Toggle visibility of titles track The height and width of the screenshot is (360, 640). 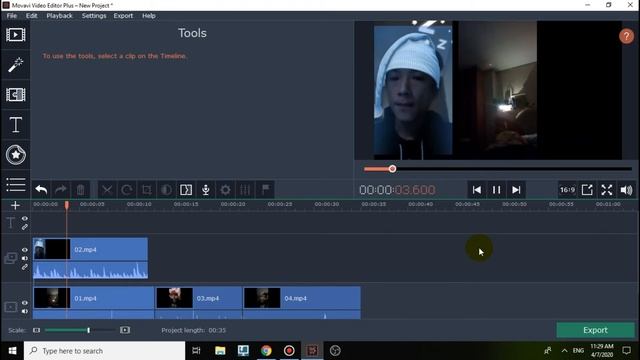[25, 219]
